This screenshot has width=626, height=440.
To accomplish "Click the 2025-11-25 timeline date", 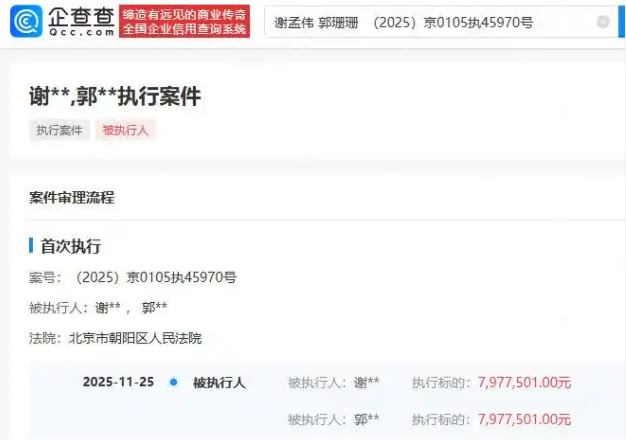I will click(x=118, y=382).
